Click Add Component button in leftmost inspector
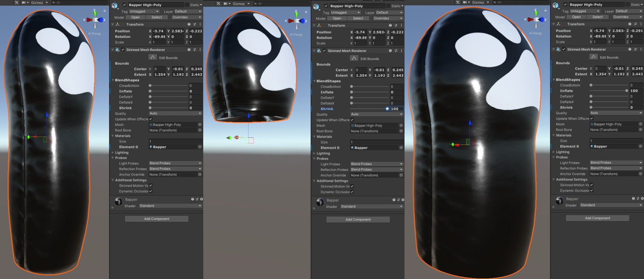The height and width of the screenshot is (279, 644). tap(157, 219)
